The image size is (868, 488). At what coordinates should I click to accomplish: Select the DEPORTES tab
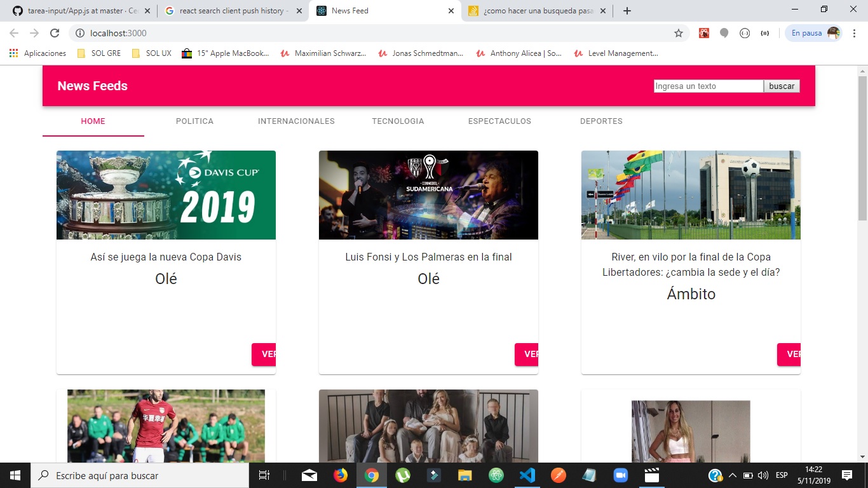601,121
